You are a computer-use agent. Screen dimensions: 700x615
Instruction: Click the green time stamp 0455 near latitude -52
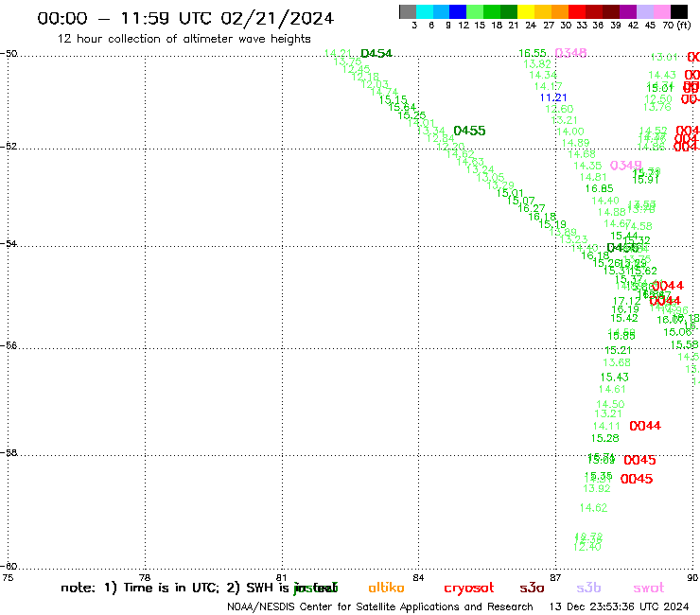(x=469, y=131)
